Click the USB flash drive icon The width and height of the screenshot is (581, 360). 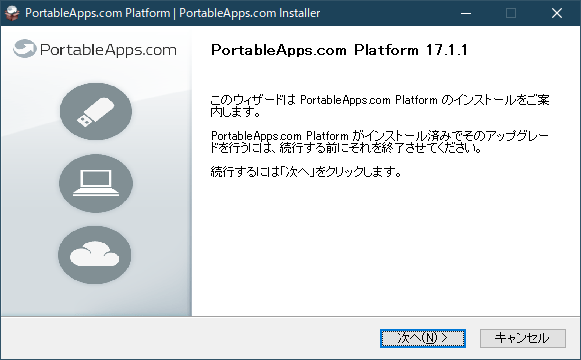coord(96,111)
